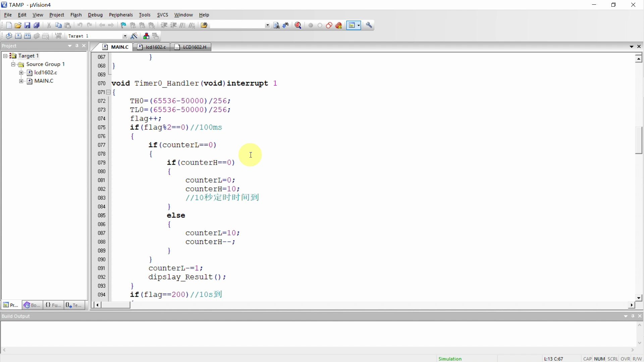The height and width of the screenshot is (362, 644).
Task: Open the Target 1 selection dropdown
Action: 125,36
